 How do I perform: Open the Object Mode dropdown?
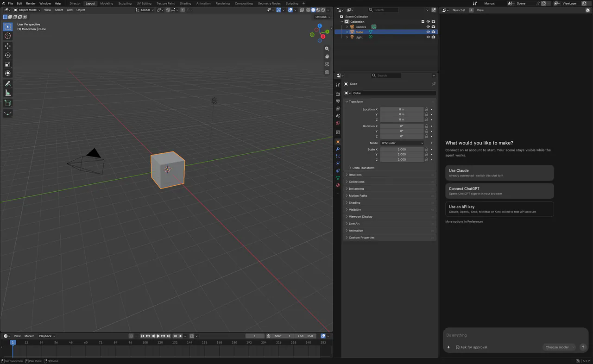coord(27,10)
